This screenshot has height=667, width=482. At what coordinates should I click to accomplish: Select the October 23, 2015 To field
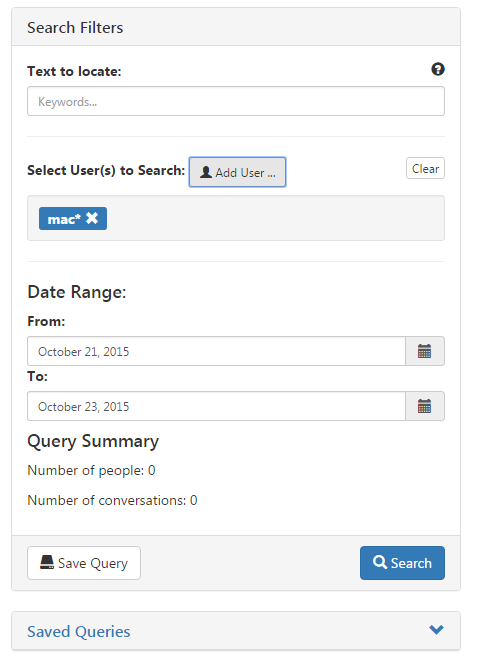click(x=217, y=406)
